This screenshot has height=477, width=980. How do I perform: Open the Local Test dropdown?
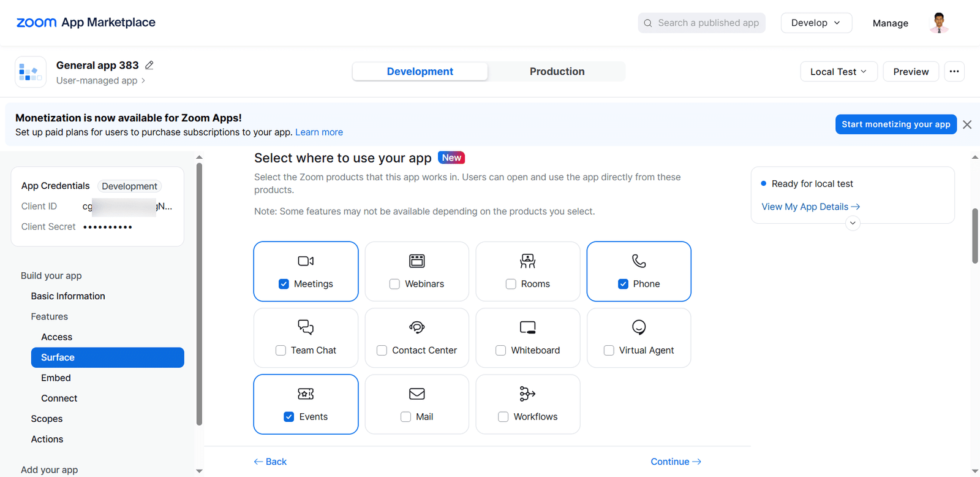(839, 72)
